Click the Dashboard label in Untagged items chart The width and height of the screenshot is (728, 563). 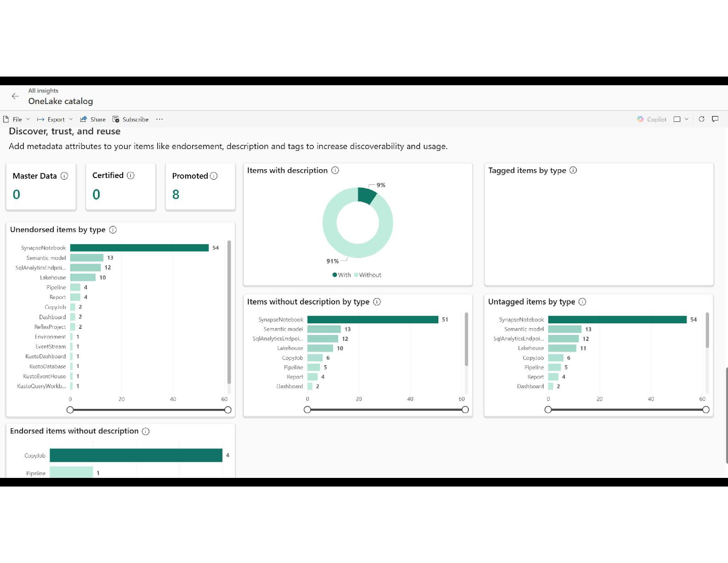pyautogui.click(x=530, y=386)
